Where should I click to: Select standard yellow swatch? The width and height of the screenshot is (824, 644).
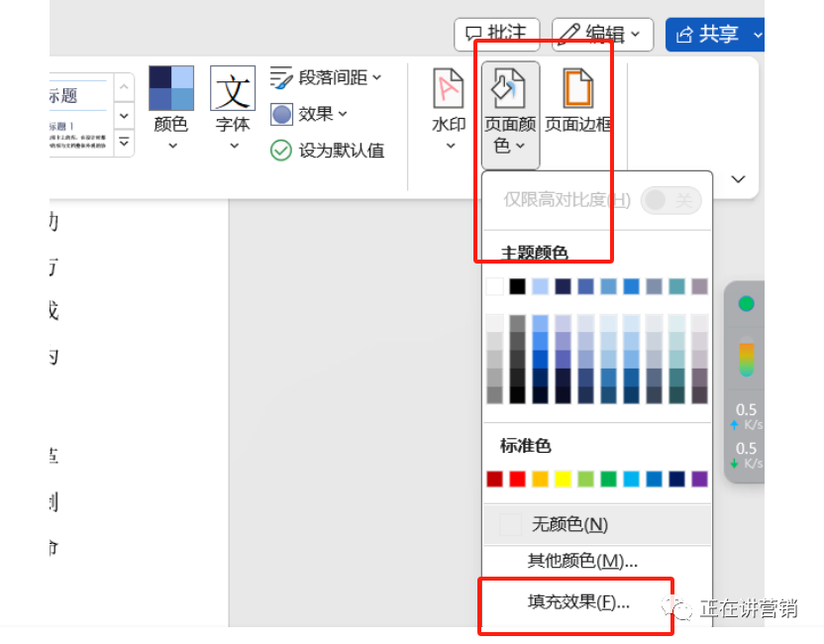click(563, 479)
